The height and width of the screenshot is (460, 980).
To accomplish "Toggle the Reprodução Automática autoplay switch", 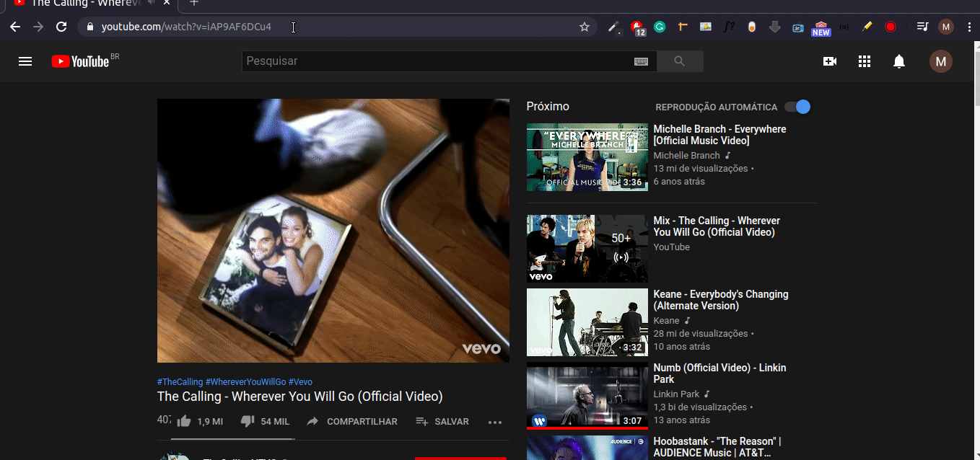I will [798, 107].
